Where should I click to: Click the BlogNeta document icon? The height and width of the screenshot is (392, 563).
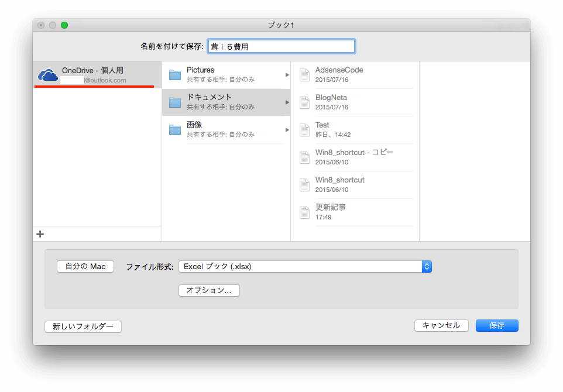tap(304, 102)
